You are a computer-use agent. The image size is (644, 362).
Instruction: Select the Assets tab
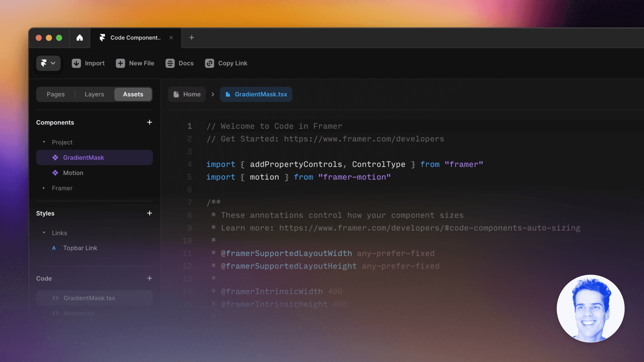point(133,94)
